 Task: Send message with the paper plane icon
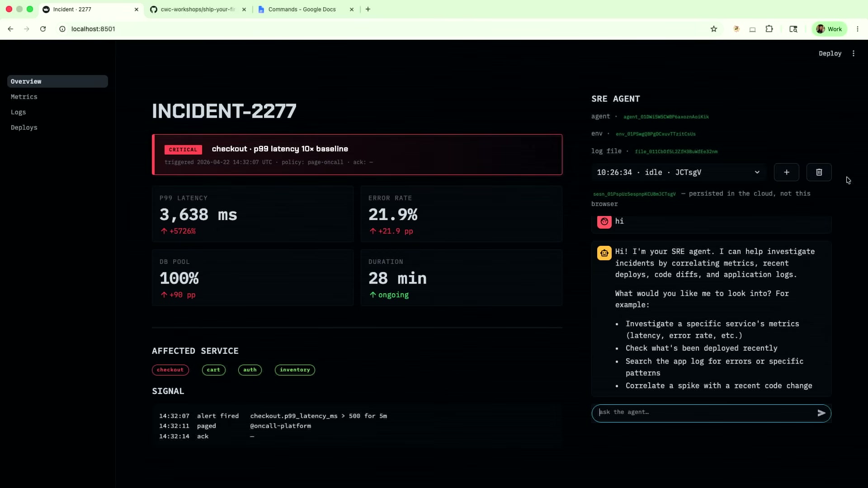[821, 413]
